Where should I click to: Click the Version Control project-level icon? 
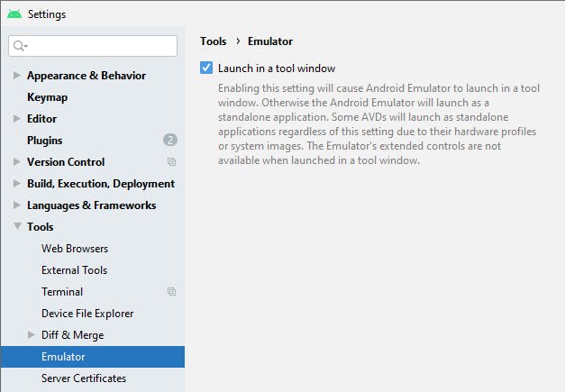(x=171, y=162)
